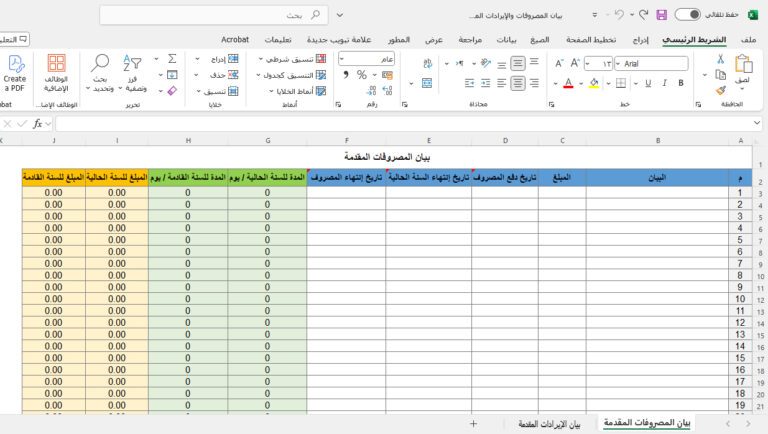Open the Cell Styles (أنماط الخلايا) dropdown
The image size is (768, 434).
[x=297, y=91]
